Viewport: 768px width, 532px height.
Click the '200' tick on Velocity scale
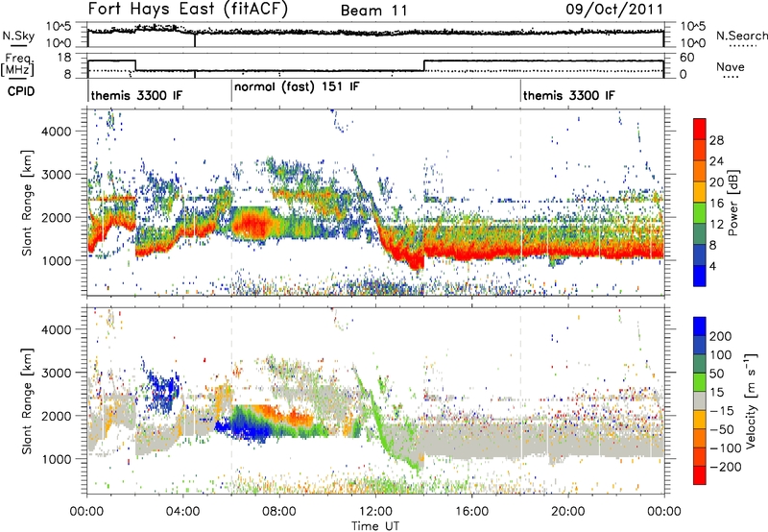coord(721,336)
